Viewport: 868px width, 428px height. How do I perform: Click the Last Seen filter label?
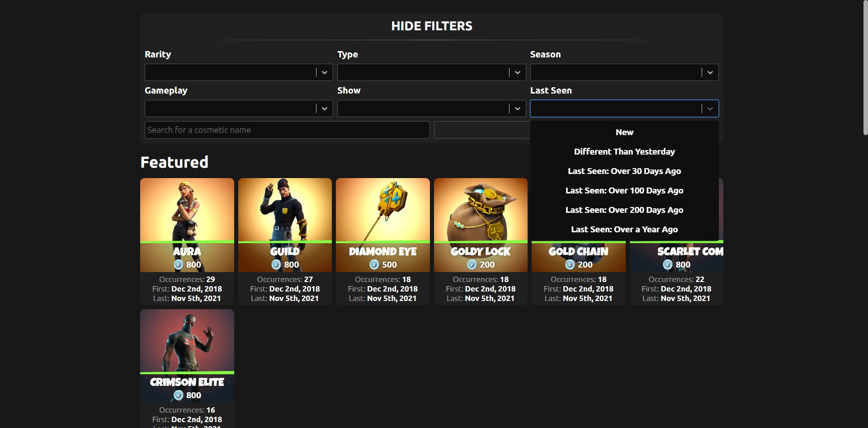point(551,90)
